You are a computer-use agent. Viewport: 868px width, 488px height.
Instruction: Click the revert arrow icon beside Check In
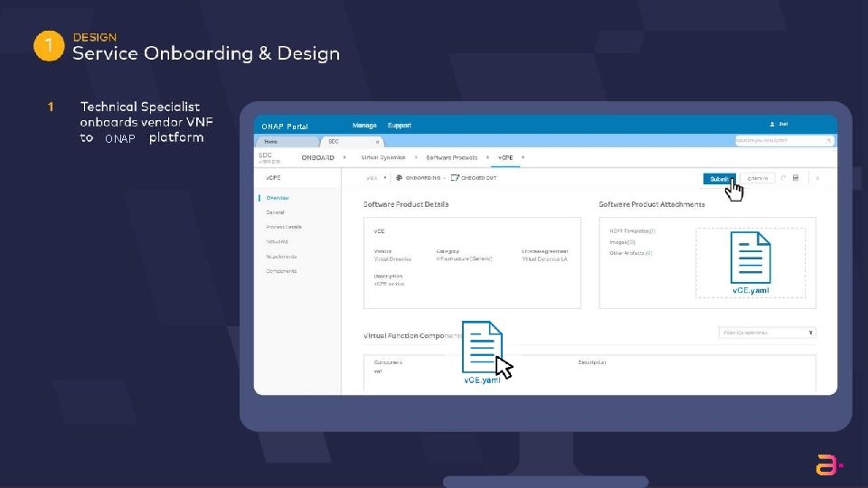pyautogui.click(x=783, y=178)
